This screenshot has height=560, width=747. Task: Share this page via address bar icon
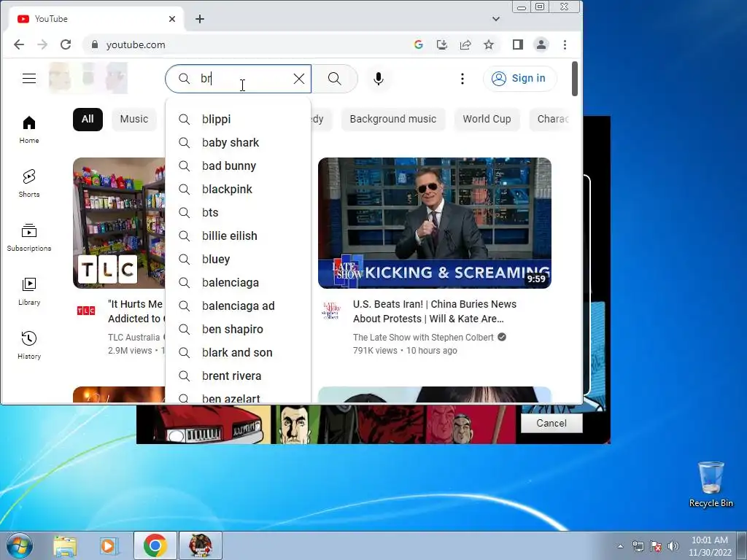tap(465, 44)
